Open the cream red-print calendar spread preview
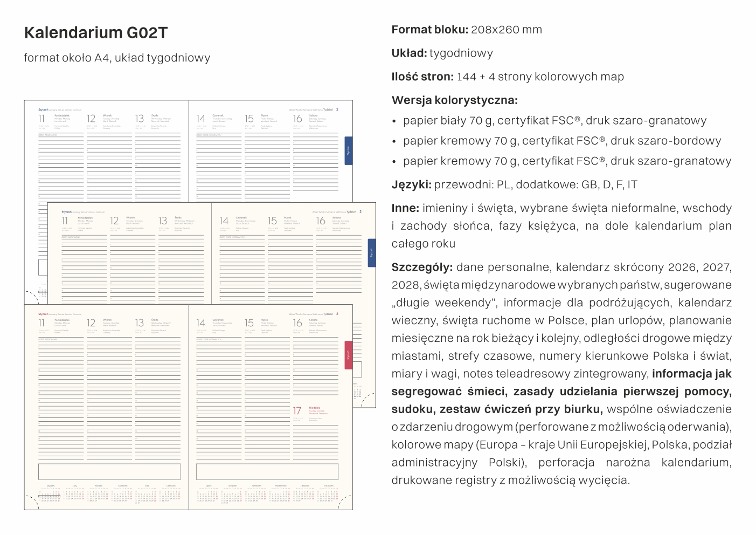 point(189,407)
